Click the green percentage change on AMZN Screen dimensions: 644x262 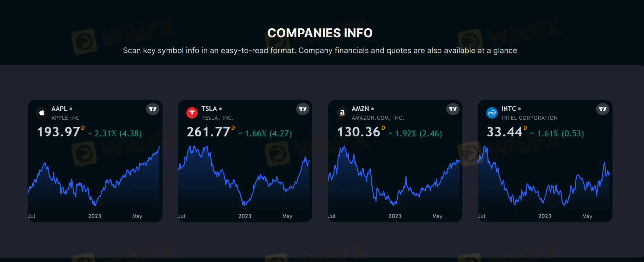pyautogui.click(x=415, y=134)
